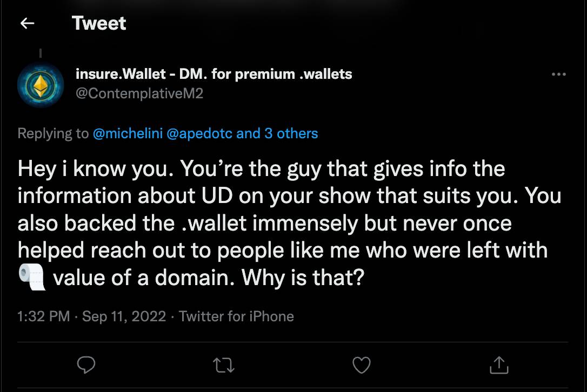Click the 1:32 PM Sep 11, 2022 timestamp
The image size is (587, 392).
coord(91,316)
